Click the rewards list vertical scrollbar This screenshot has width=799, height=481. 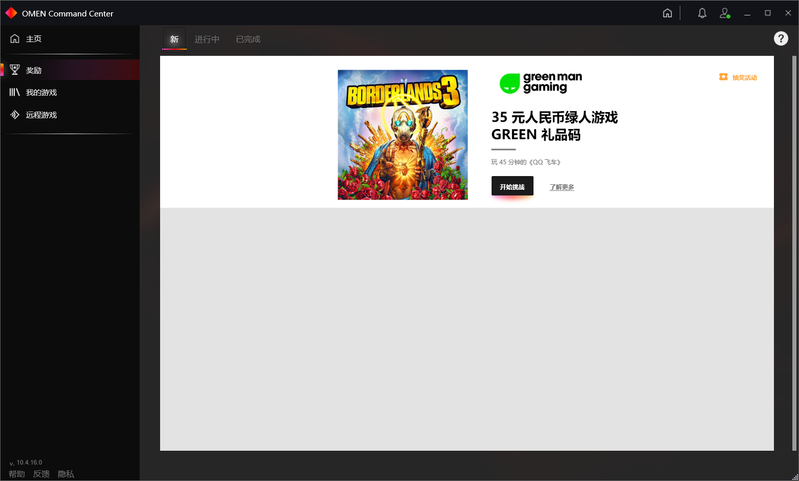[x=794, y=253]
